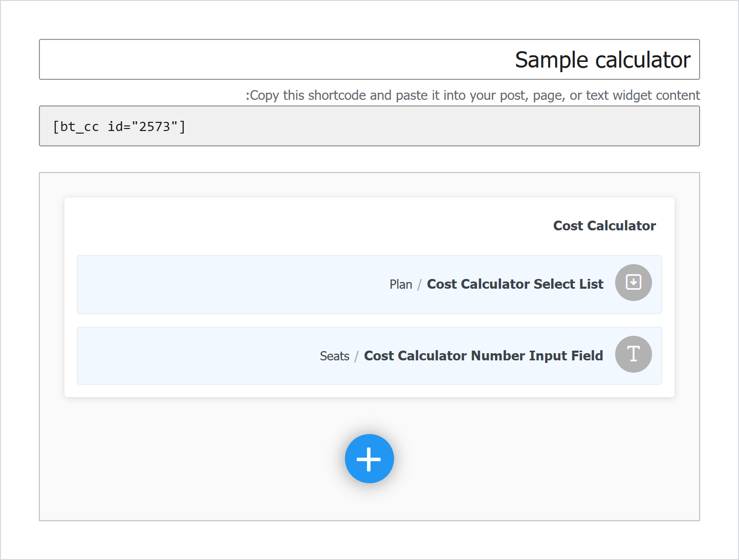Click the Plan label in select list row
This screenshot has width=739, height=560.
[401, 285]
